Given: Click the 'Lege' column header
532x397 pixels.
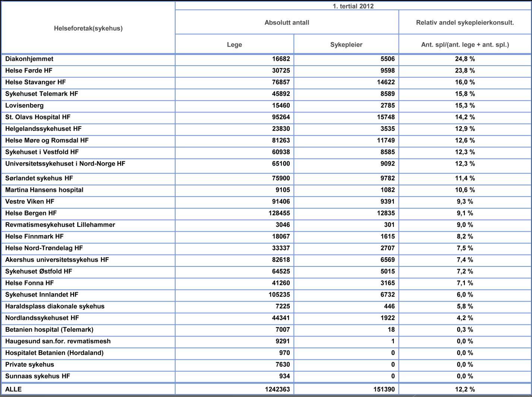Looking at the screenshot, I should [234, 45].
